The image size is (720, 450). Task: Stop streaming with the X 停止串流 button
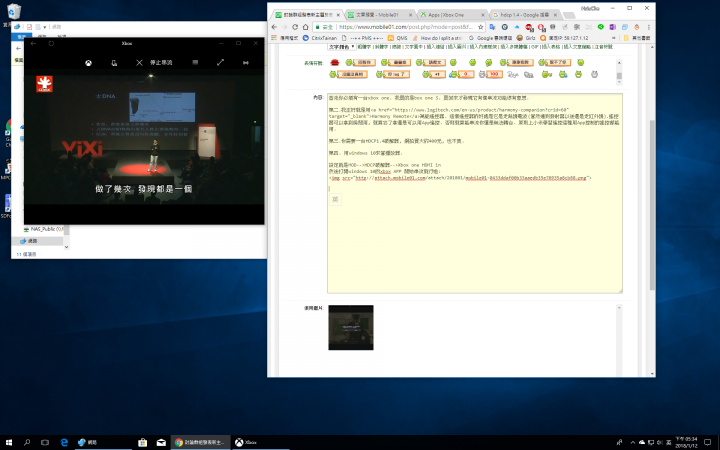point(154,62)
